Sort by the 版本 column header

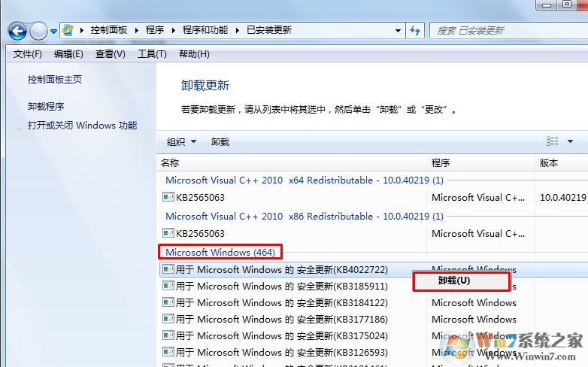(x=562, y=163)
